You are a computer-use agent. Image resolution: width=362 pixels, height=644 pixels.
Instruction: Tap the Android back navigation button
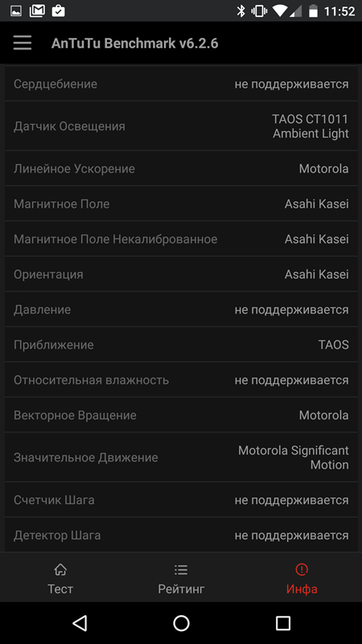[80, 622]
